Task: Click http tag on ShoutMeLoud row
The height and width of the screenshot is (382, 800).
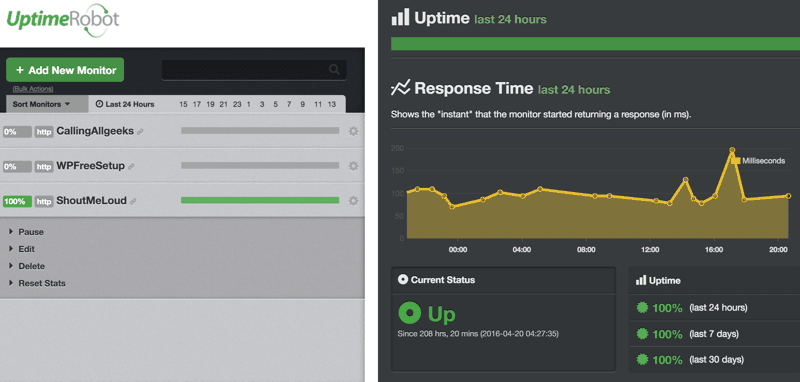Action: tap(44, 201)
